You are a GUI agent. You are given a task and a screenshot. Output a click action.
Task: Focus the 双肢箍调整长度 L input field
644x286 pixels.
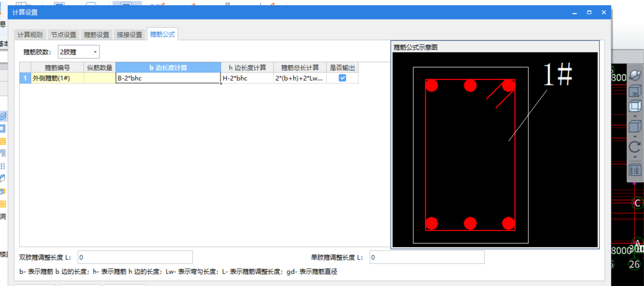(x=135, y=257)
